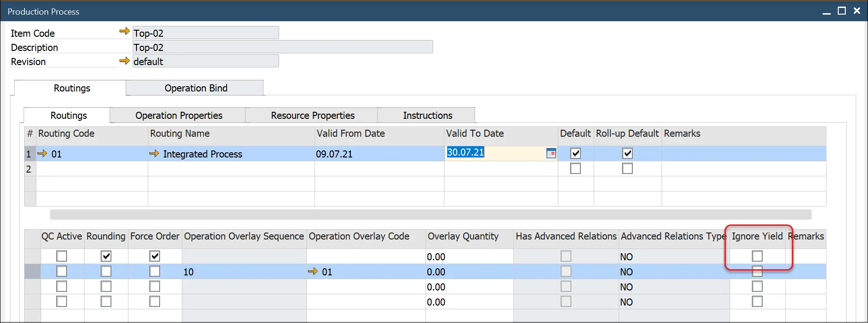Image resolution: width=868 pixels, height=323 pixels.
Task: Enable Ignore Yield in first operation row
Action: click(757, 256)
